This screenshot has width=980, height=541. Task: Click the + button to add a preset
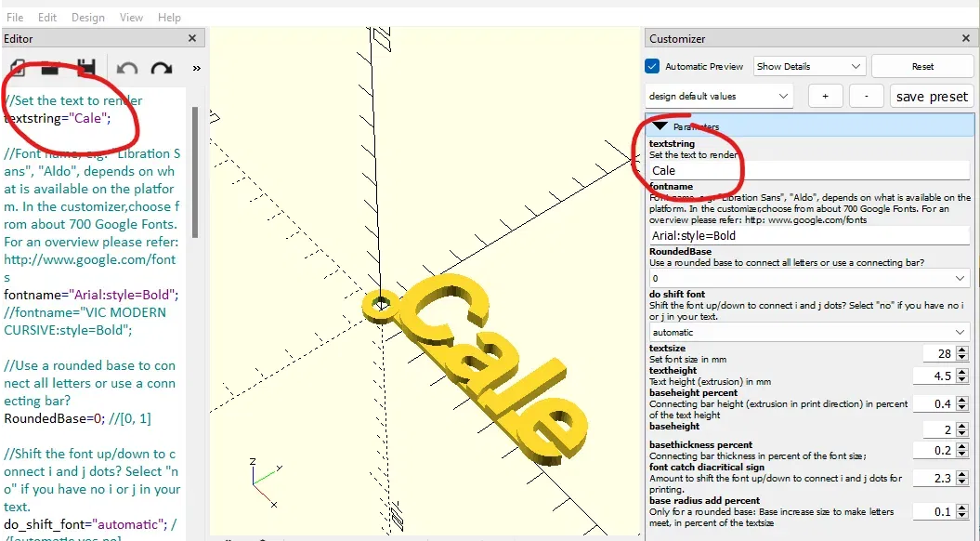click(825, 97)
